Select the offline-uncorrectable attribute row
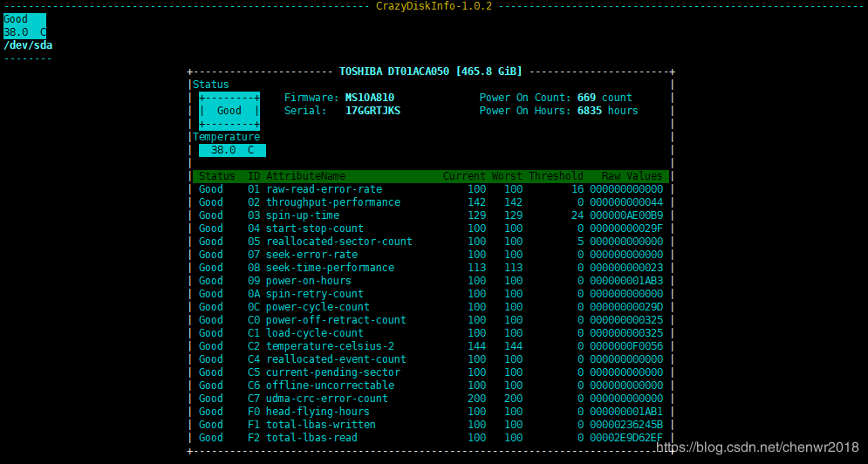The image size is (868, 464). (x=431, y=386)
